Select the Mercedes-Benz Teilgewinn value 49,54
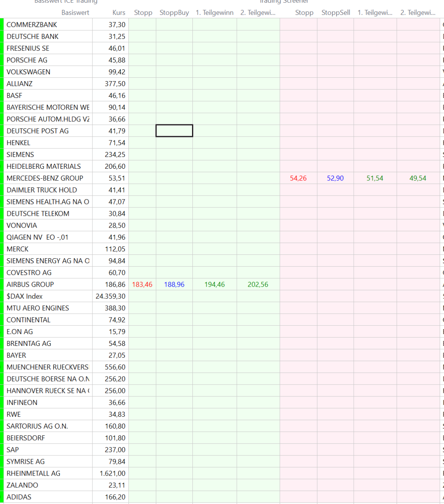Image resolution: width=444 pixels, height=504 pixels. click(417, 178)
